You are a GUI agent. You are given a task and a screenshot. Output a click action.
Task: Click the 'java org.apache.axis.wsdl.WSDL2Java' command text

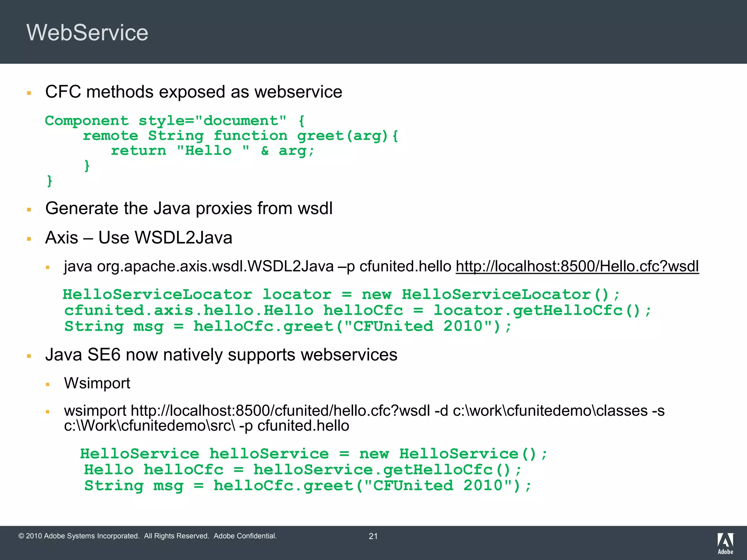[199, 267]
